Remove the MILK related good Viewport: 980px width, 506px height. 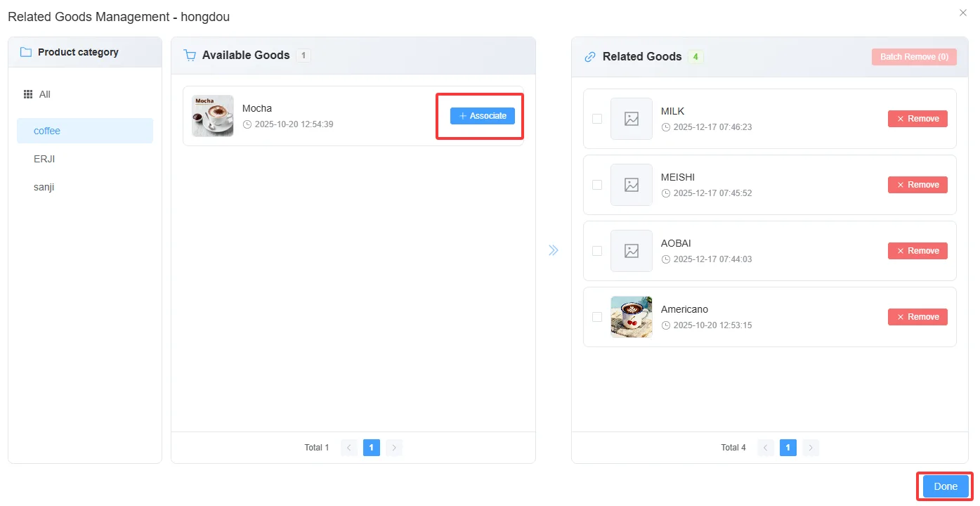click(x=917, y=119)
